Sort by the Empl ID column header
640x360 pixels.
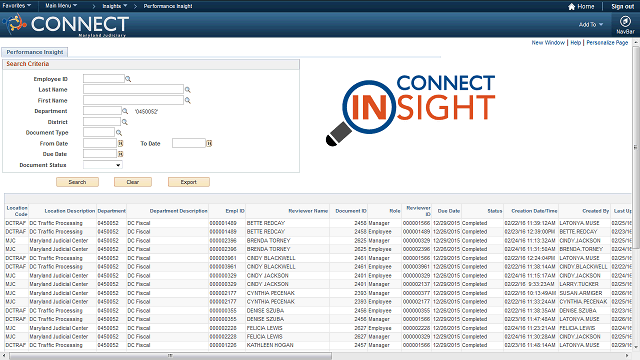pyautogui.click(x=235, y=211)
